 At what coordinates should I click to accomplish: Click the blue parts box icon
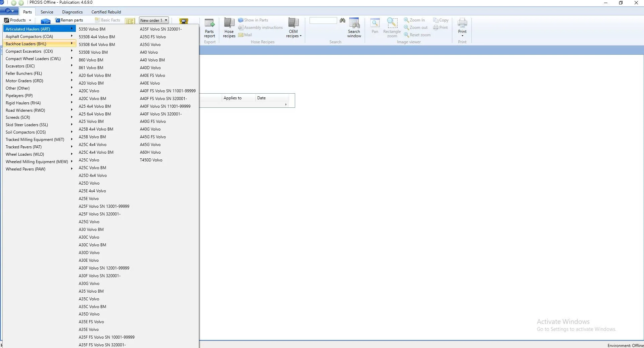point(45,21)
